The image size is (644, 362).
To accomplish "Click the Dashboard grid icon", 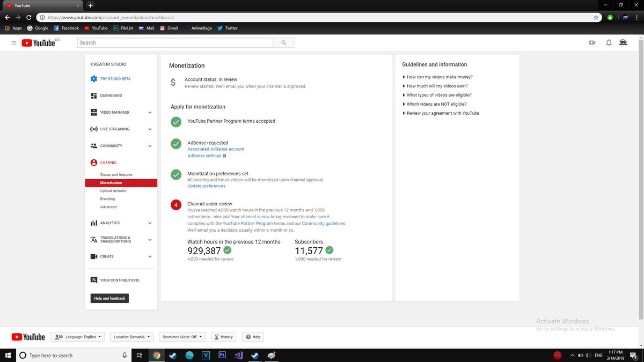I will tap(94, 95).
